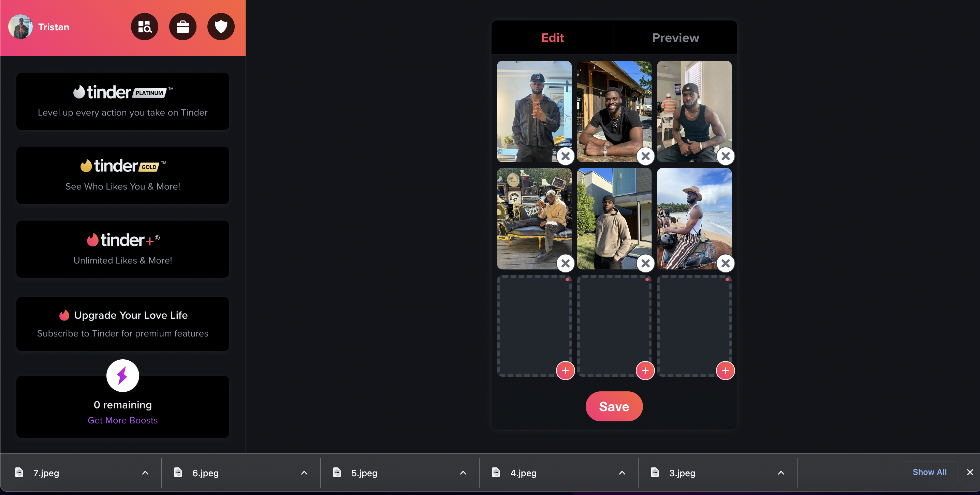Open the Explore search icon in header

click(145, 27)
